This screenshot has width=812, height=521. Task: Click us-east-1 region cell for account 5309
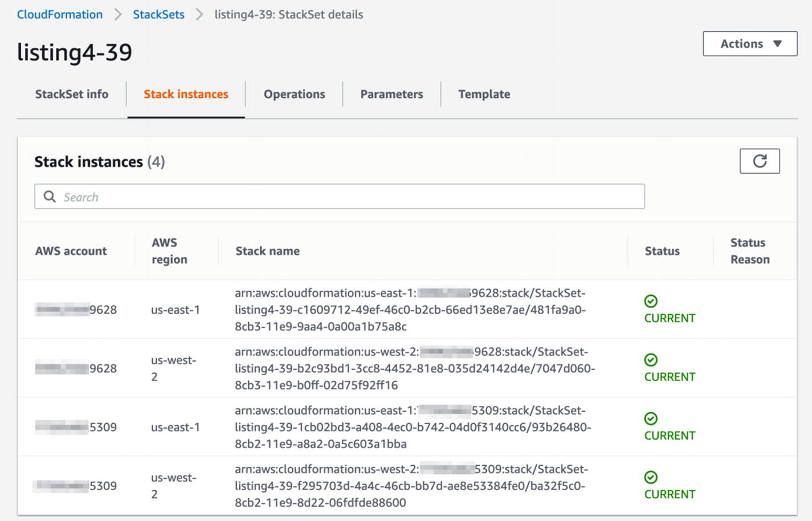pyautogui.click(x=176, y=427)
